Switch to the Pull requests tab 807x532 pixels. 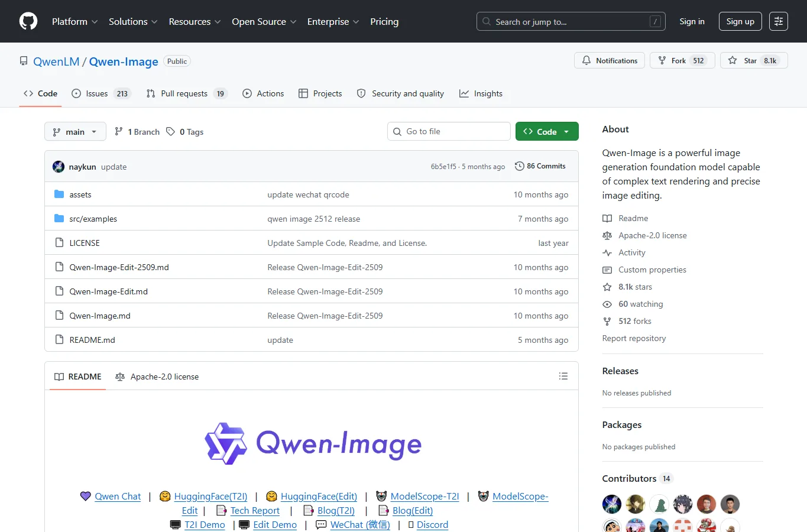[x=186, y=93]
